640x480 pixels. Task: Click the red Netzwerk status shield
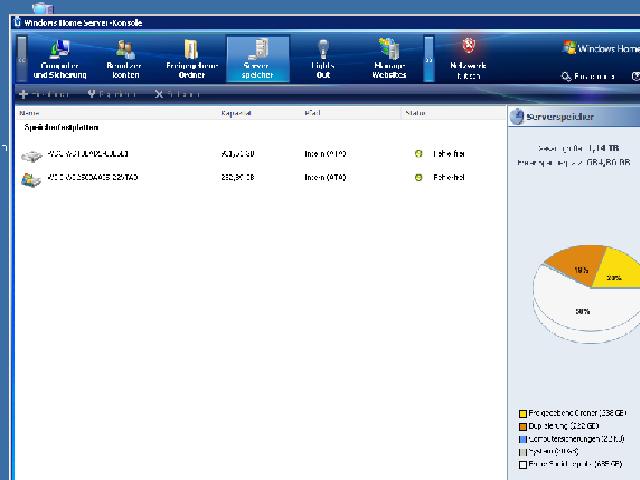468,45
